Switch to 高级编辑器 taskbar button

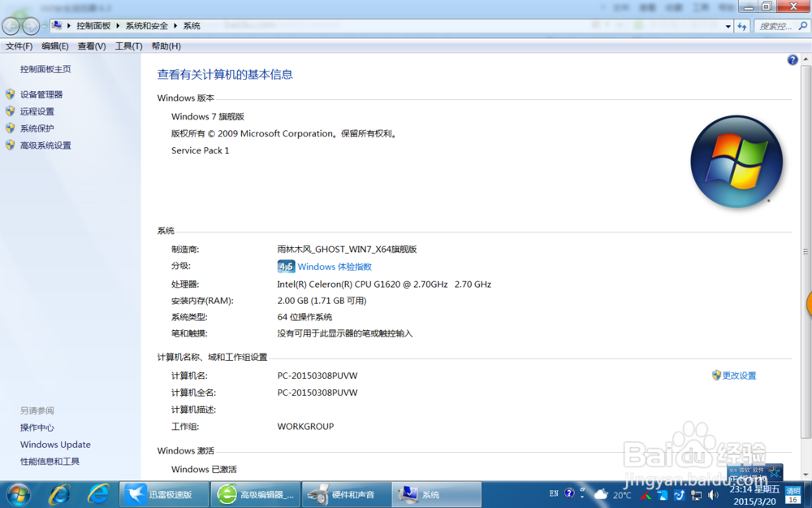click(256, 494)
